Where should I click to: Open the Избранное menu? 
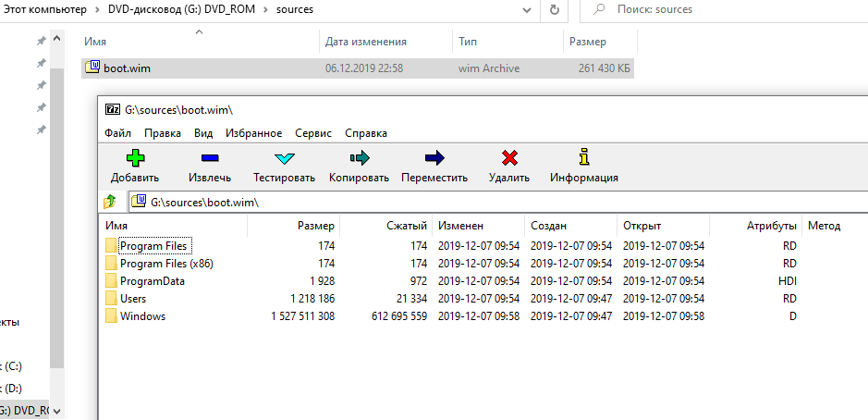click(x=253, y=133)
